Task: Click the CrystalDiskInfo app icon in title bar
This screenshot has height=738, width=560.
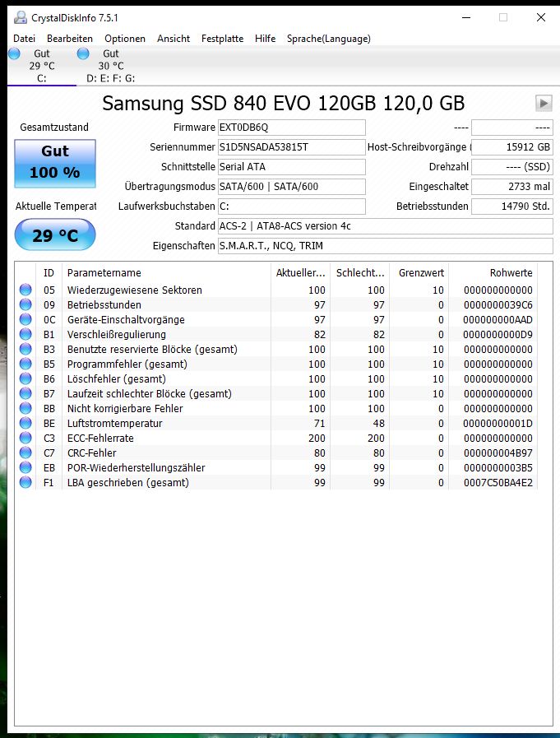Action: 21,18
